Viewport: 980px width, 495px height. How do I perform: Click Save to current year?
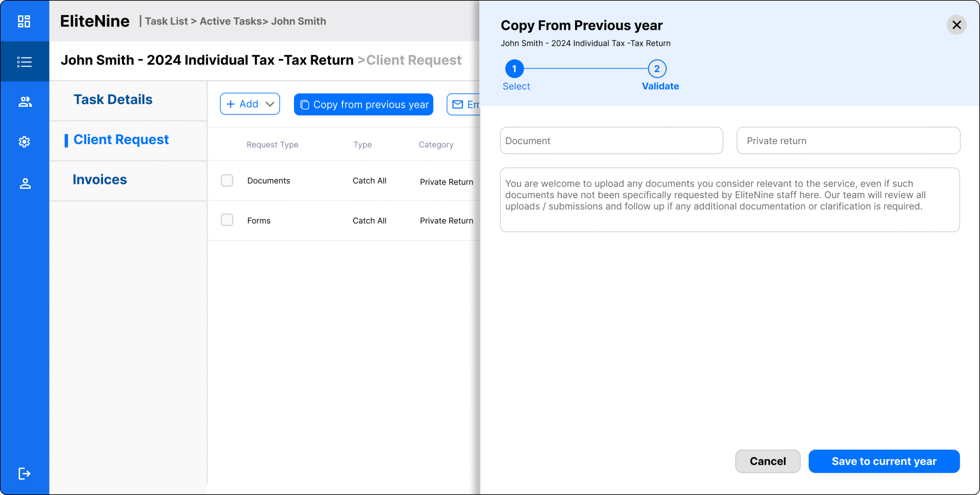(884, 461)
